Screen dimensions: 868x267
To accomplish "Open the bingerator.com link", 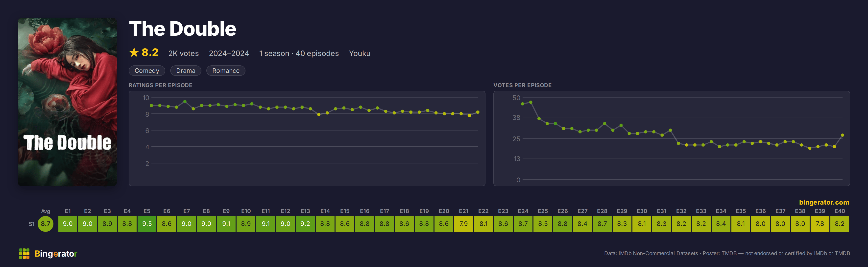I will pyautogui.click(x=824, y=202).
